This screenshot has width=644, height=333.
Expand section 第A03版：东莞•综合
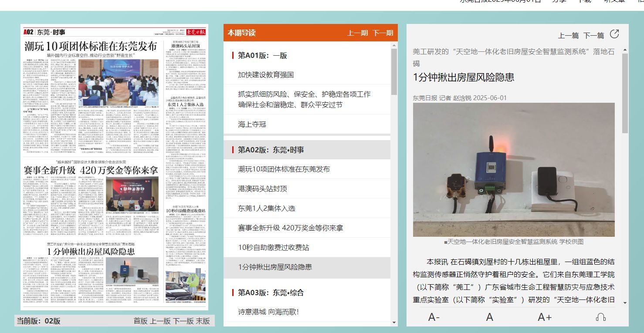pyautogui.click(x=271, y=293)
